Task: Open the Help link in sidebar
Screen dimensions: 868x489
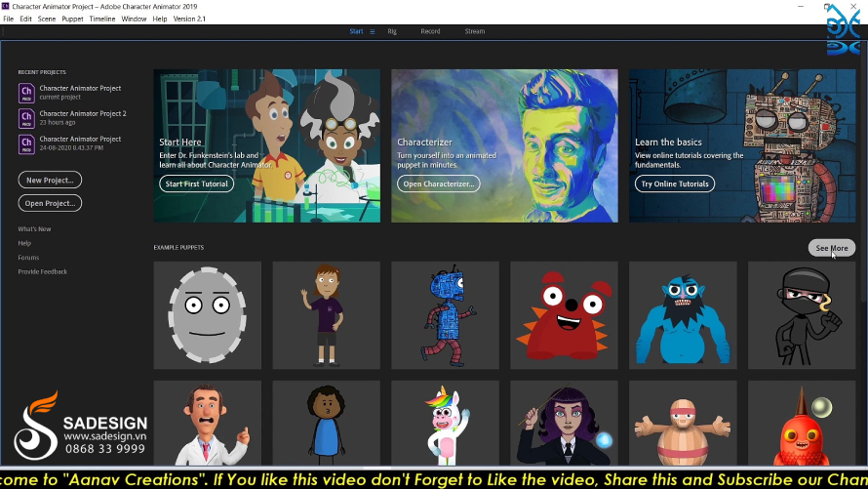Action: pyautogui.click(x=24, y=243)
